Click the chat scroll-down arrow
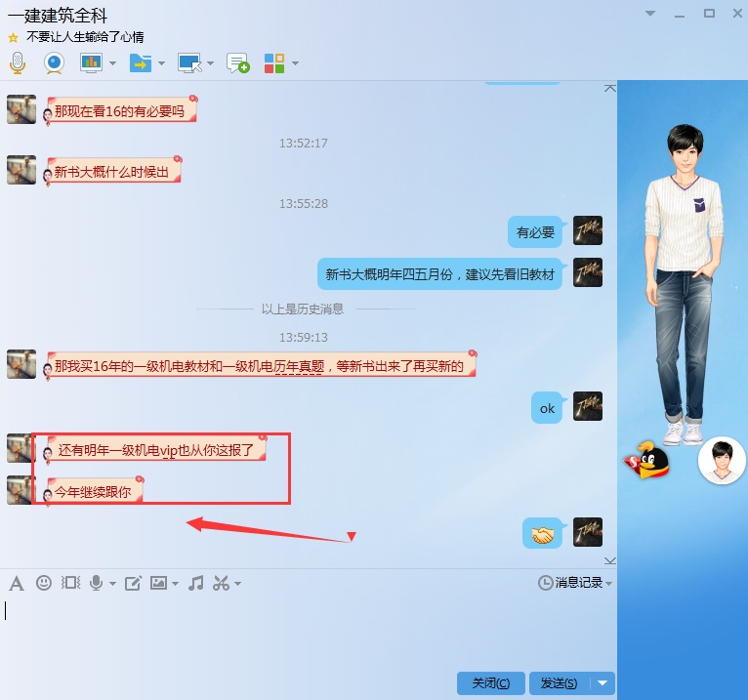The width and height of the screenshot is (748, 700). point(609,560)
